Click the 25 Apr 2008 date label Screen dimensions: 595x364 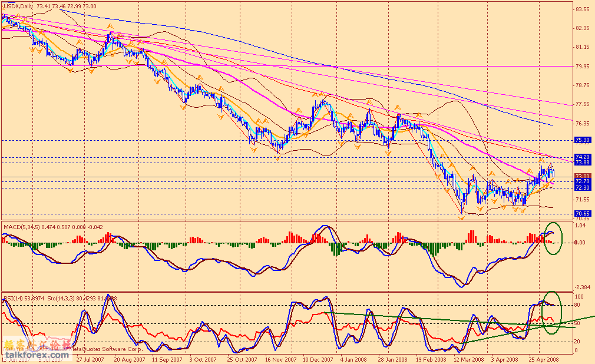click(x=544, y=359)
